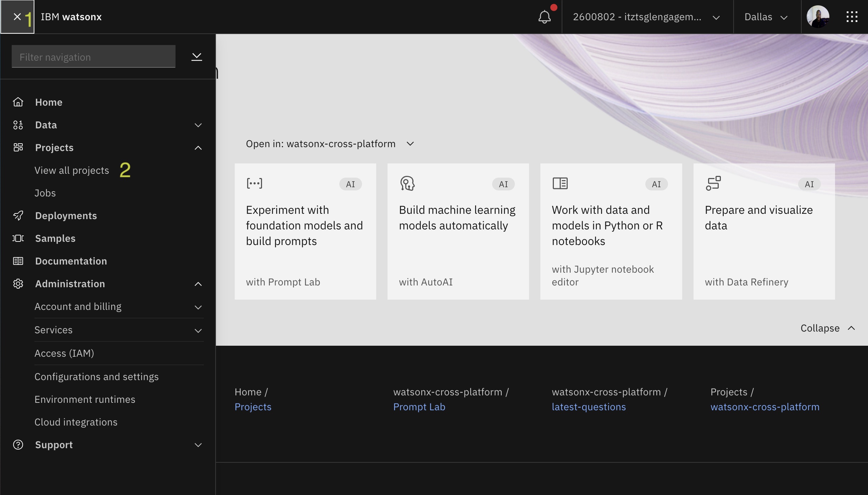Screen dimensions: 868x495
Task: Click the Support question mark icon
Action: pos(18,445)
